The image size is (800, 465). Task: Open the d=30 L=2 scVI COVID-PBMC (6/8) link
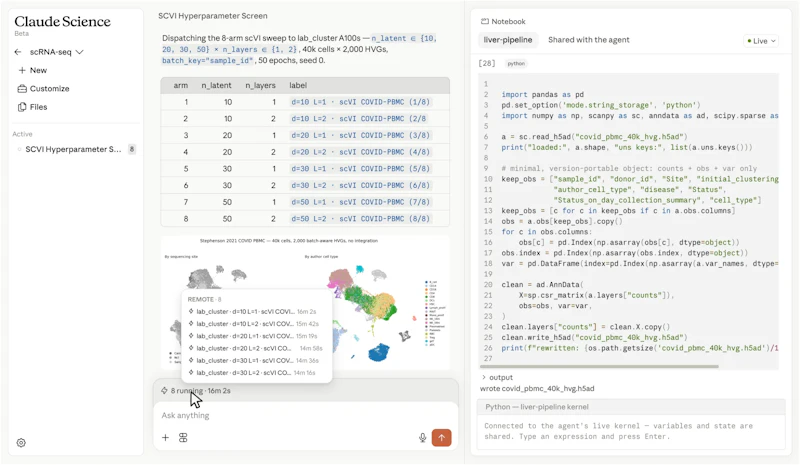(x=361, y=186)
